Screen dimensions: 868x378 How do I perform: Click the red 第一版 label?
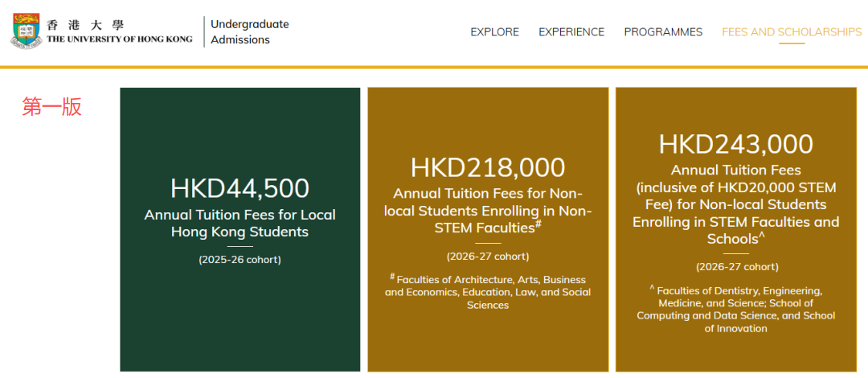51,107
